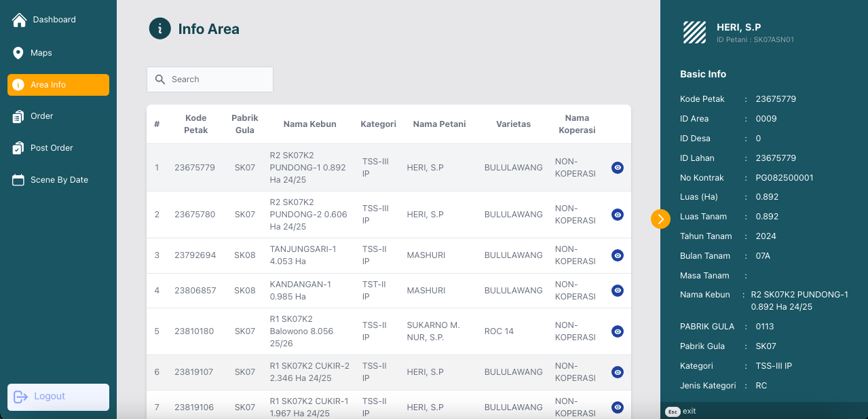This screenshot has width=868, height=419.
Task: Show details for TANJUNGSARI-1 row
Action: click(617, 255)
